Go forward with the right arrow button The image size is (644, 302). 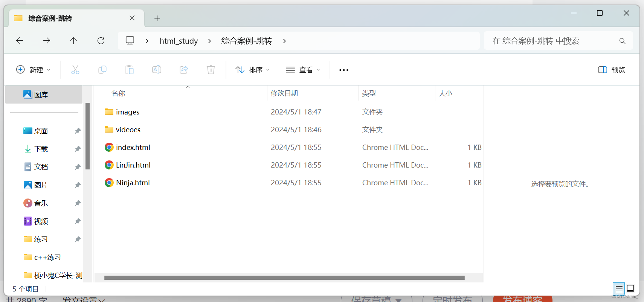[x=47, y=41]
